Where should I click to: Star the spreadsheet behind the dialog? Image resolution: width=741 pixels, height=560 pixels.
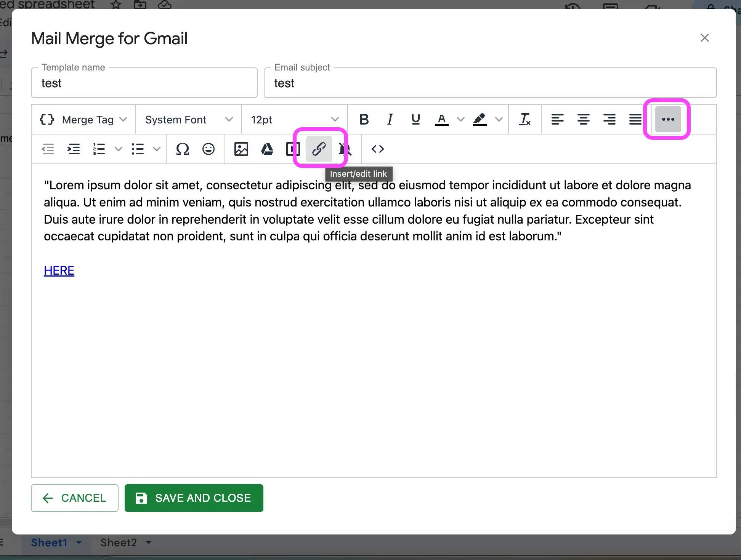[116, 5]
